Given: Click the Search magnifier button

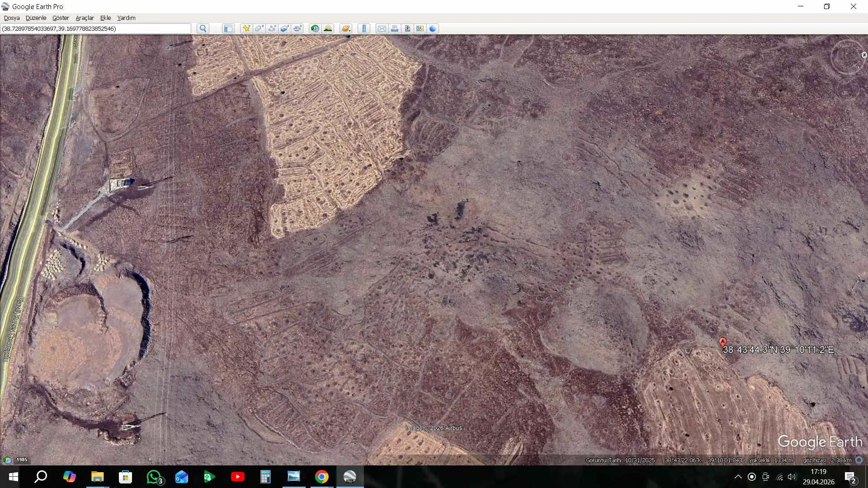Looking at the screenshot, I should point(203,28).
